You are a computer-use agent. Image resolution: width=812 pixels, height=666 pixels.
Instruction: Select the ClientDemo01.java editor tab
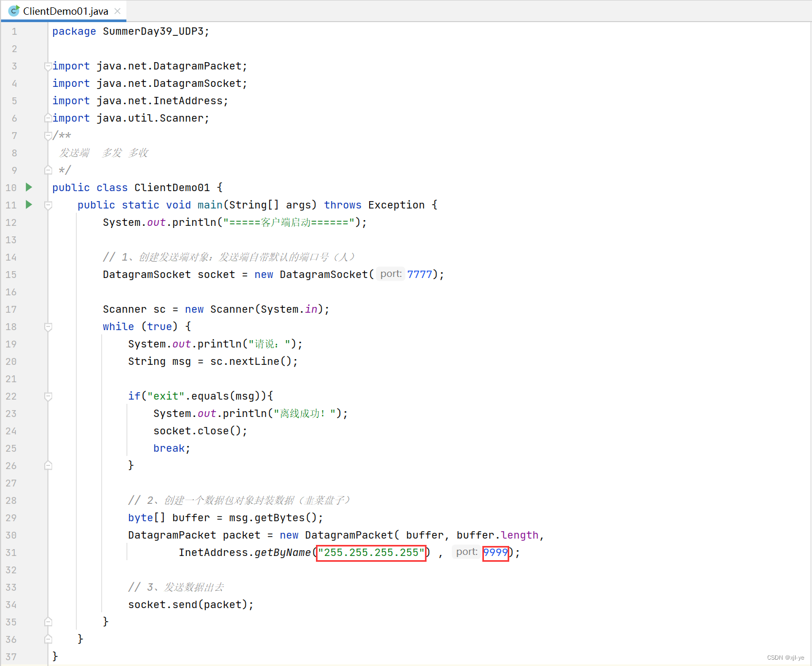tap(64, 11)
